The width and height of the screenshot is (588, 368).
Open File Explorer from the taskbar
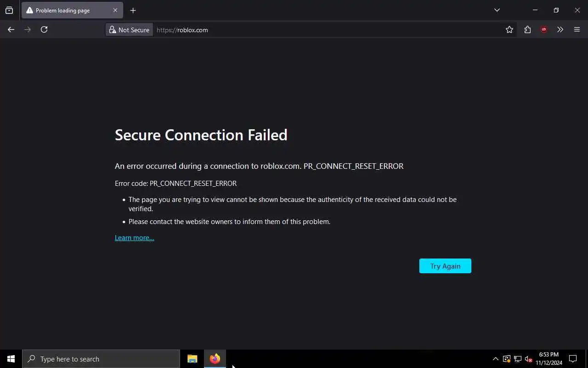192,359
